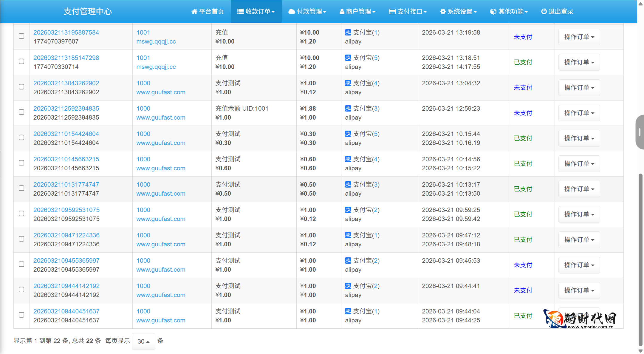Image resolution: width=644 pixels, height=354 pixels.
Task: Click the home icon beside 平台首页
Action: pyautogui.click(x=194, y=12)
